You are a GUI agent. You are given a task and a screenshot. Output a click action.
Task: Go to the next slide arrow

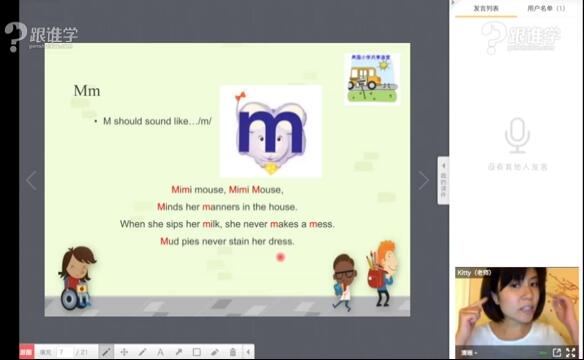pyautogui.click(x=423, y=181)
